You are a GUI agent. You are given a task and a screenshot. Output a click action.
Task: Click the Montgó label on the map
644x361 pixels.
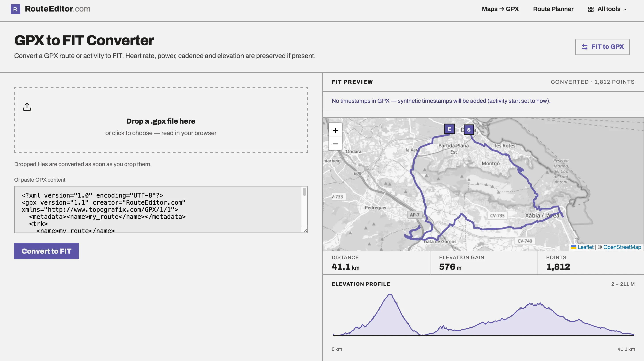(490, 163)
